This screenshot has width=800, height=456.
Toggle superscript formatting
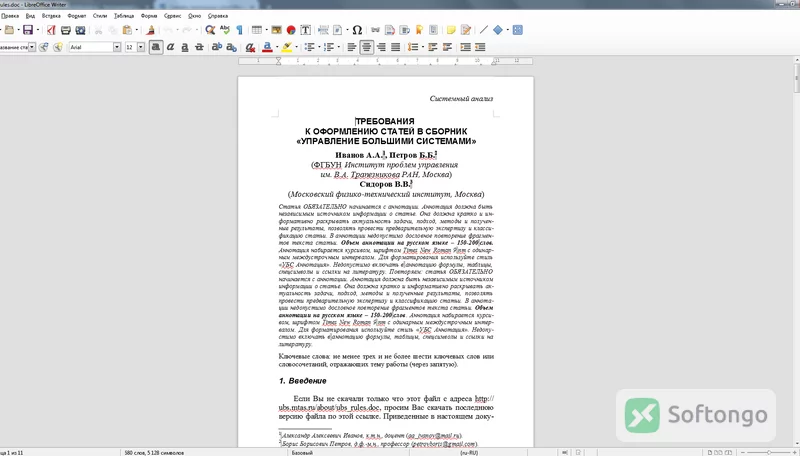tap(217, 47)
